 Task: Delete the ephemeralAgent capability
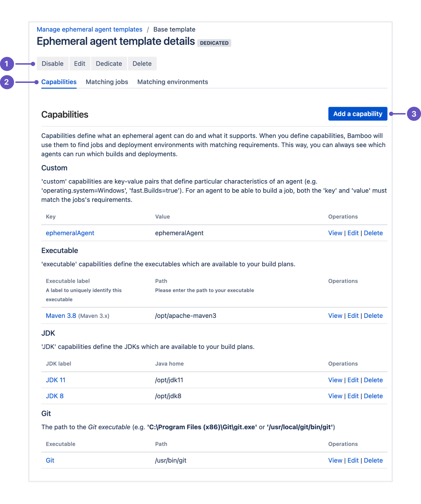[373, 233]
